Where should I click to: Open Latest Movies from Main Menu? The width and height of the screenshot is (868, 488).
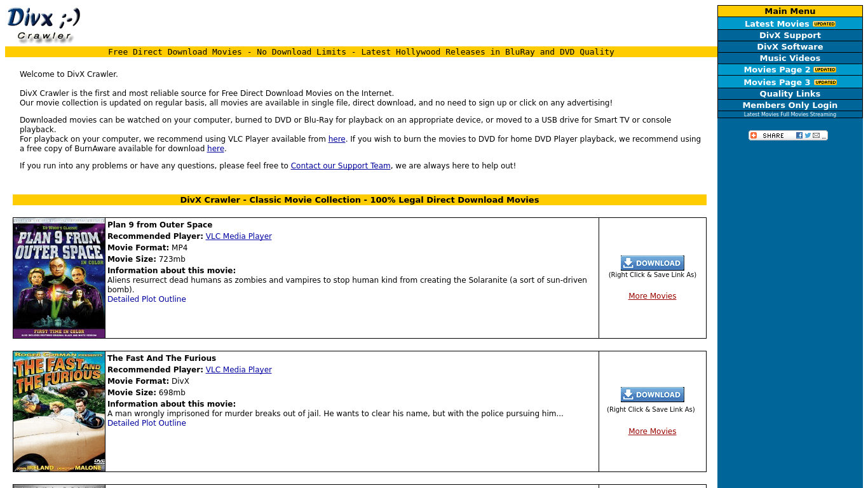[x=777, y=24]
